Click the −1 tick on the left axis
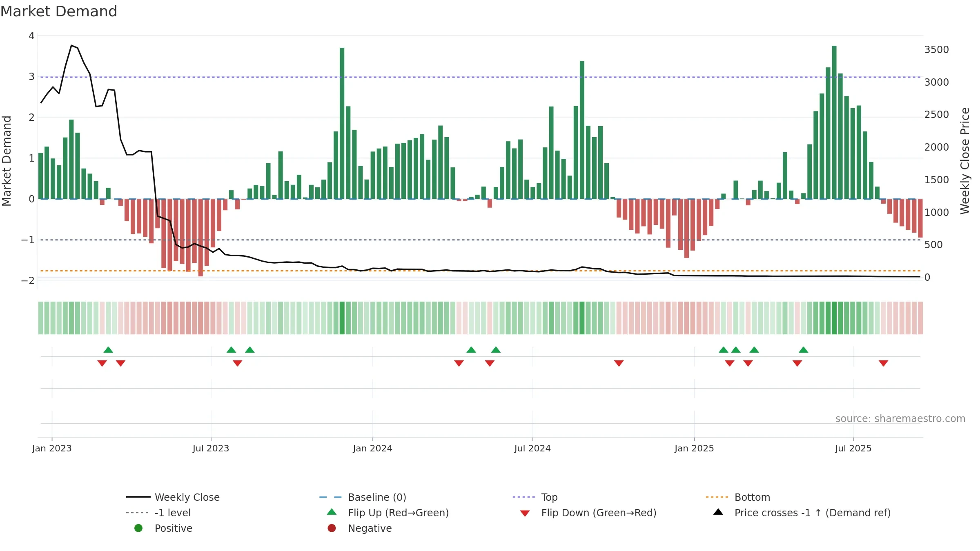 pyautogui.click(x=28, y=240)
